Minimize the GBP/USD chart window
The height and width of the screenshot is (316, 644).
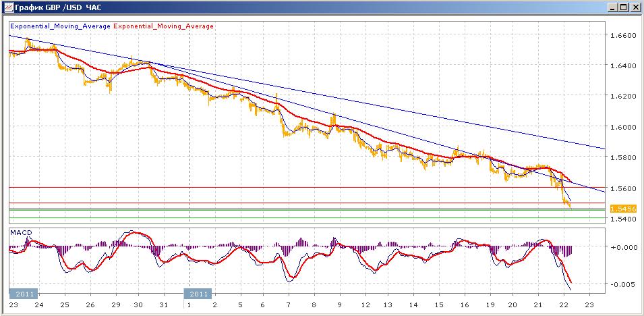[612, 7]
